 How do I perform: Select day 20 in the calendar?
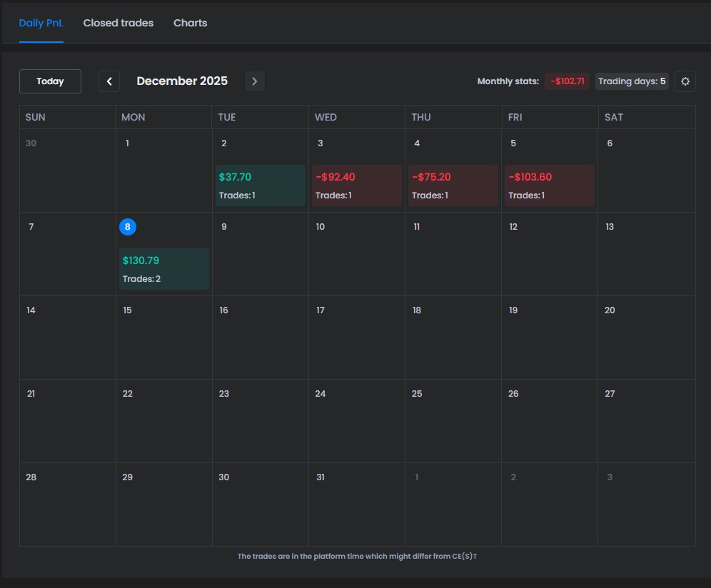[610, 310]
